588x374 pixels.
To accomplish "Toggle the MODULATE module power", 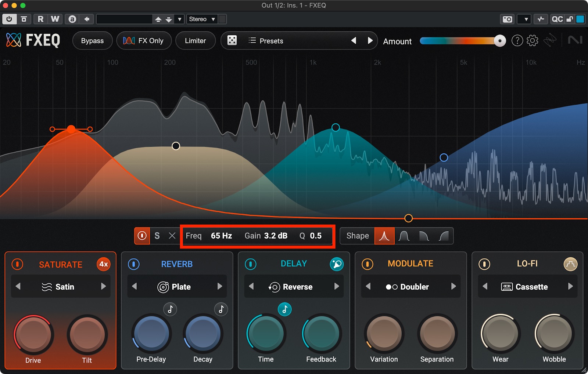I will click(x=367, y=264).
